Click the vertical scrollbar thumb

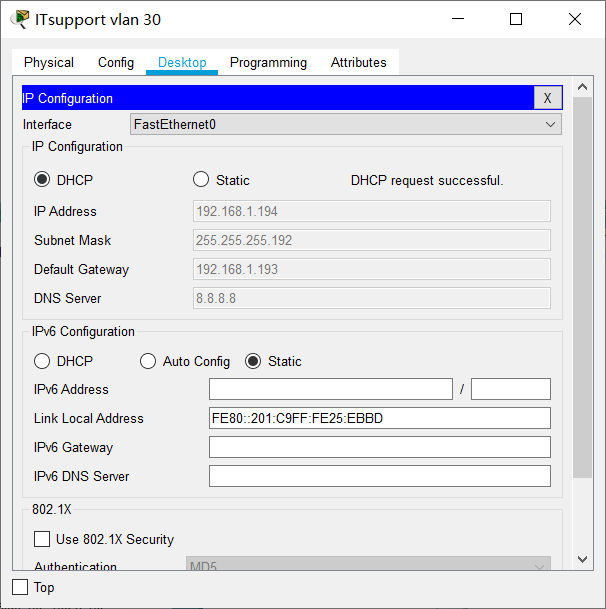[582, 287]
